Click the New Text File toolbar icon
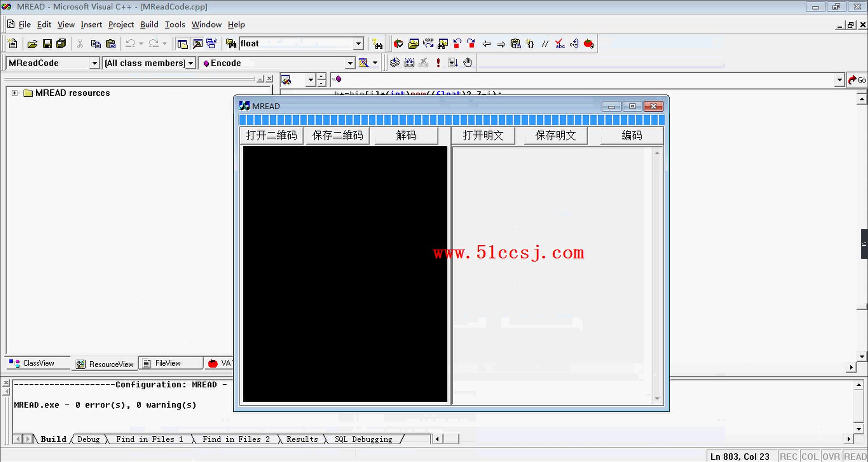 coord(13,44)
